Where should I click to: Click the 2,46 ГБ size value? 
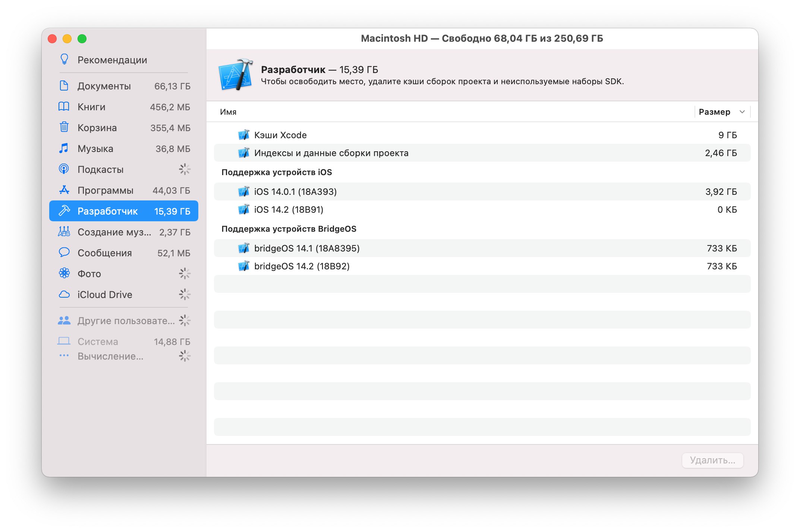[x=721, y=153]
